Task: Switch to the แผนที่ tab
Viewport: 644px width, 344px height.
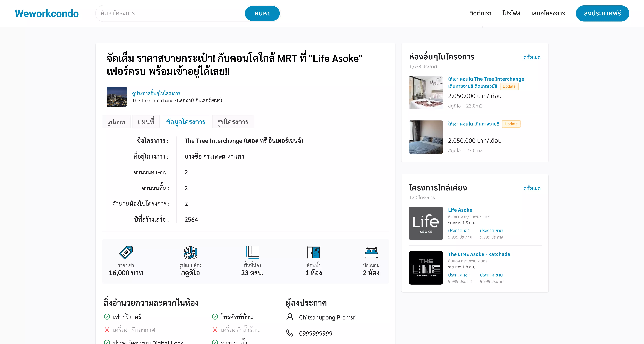Action: 146,122
